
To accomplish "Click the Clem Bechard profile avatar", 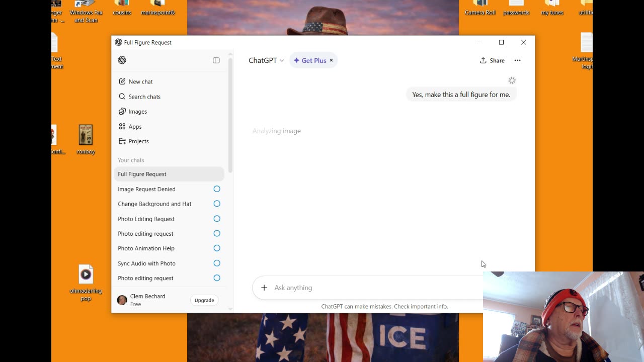I will [x=122, y=300].
